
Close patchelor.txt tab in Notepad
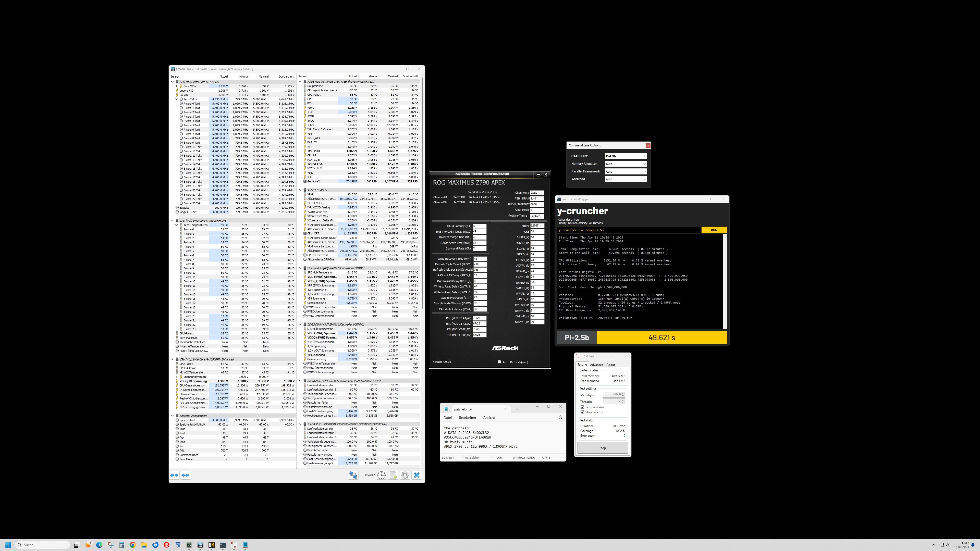click(505, 409)
